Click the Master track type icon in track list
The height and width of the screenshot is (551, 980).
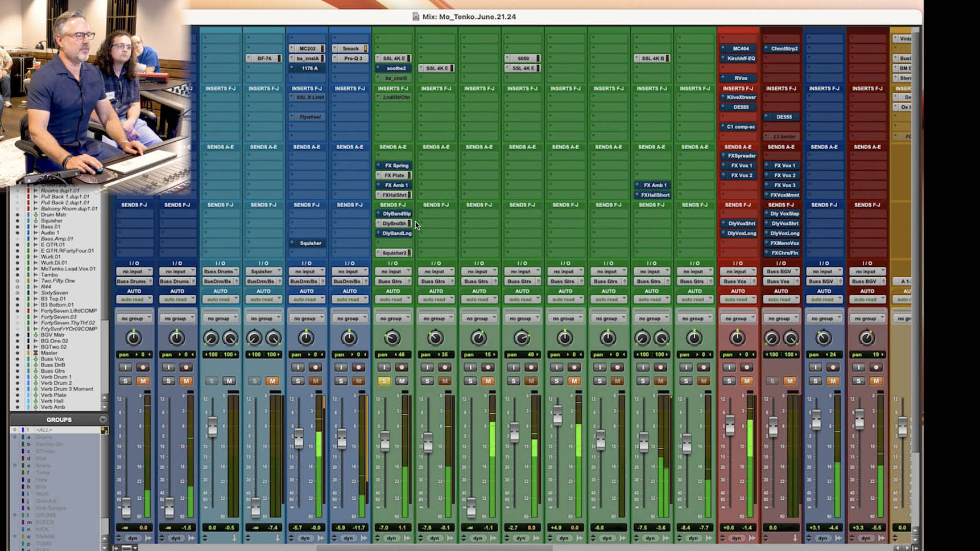point(35,353)
